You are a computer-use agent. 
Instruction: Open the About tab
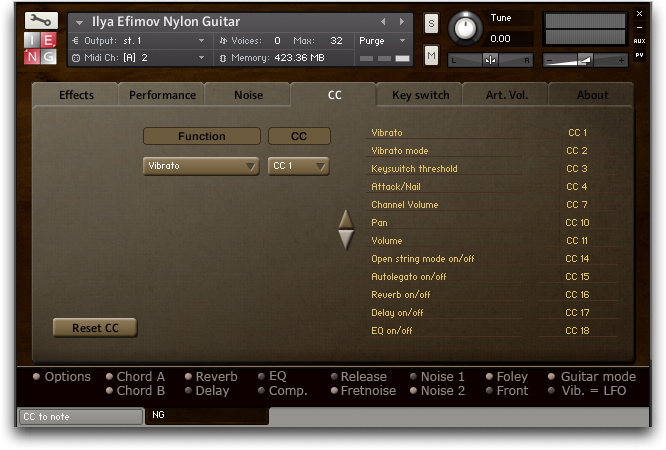[x=592, y=95]
